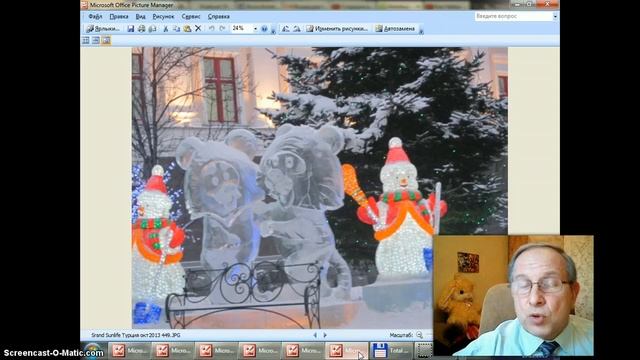Click the Paste icon
Screen dimensions: 640x360
tap(187, 29)
